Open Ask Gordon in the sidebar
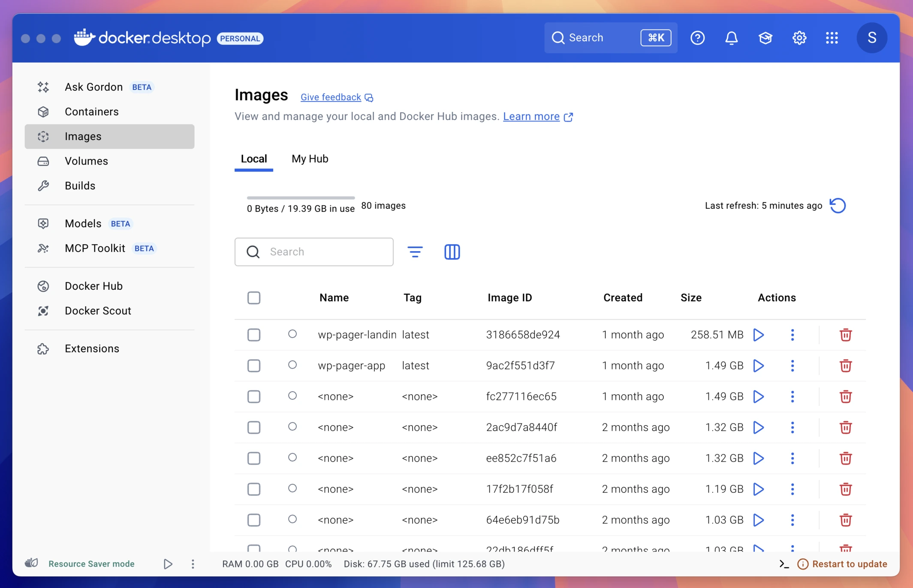913x588 pixels. click(x=93, y=87)
